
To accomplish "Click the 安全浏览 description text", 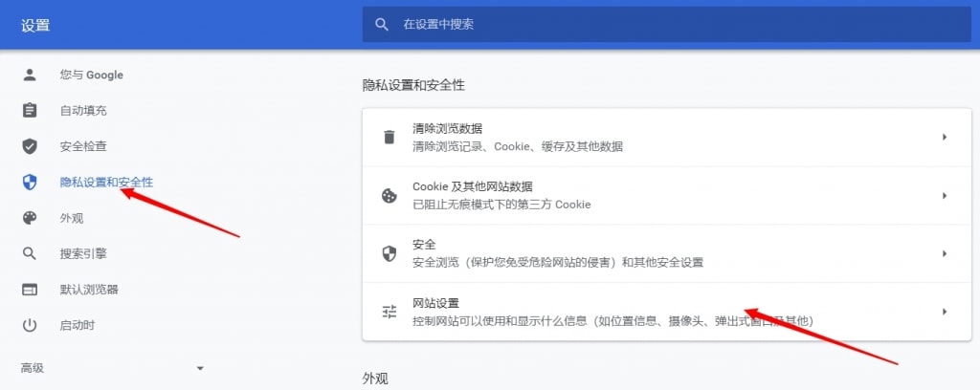I will pos(558,263).
